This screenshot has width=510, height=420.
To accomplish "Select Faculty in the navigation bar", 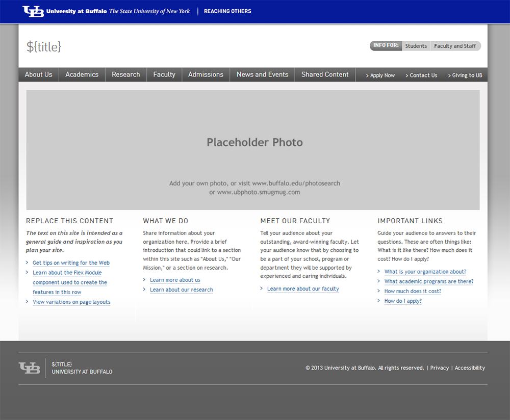I will (164, 74).
